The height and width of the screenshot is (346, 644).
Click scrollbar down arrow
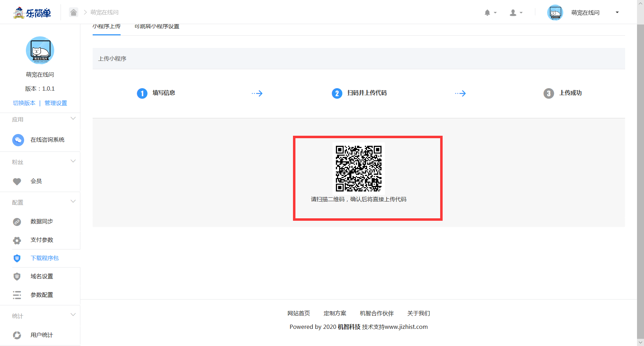[640, 343]
